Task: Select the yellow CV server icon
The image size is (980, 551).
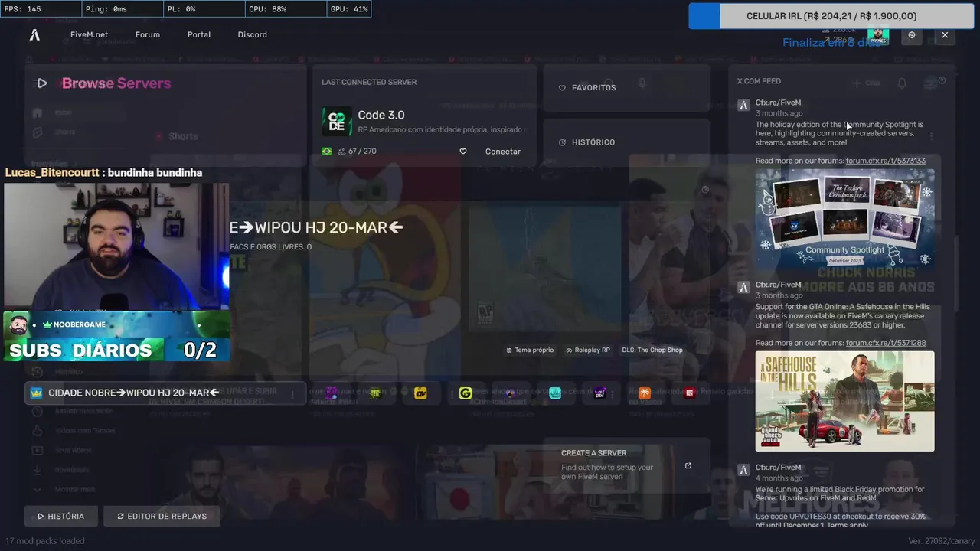Action: tap(420, 393)
